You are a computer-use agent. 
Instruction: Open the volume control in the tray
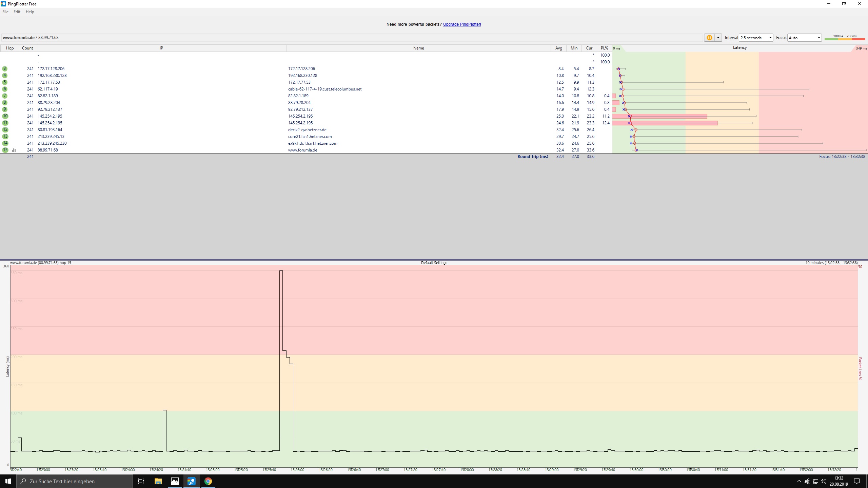824,481
